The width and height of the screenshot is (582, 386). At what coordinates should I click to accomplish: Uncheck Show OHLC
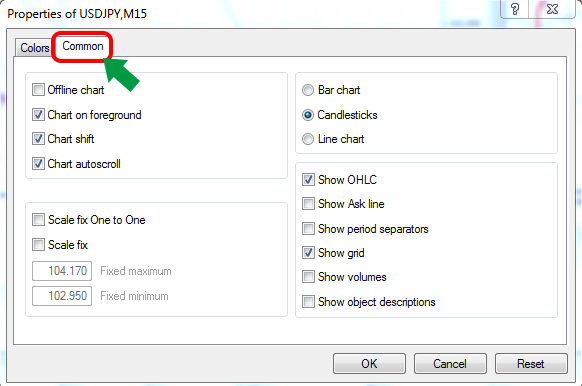tap(308, 180)
